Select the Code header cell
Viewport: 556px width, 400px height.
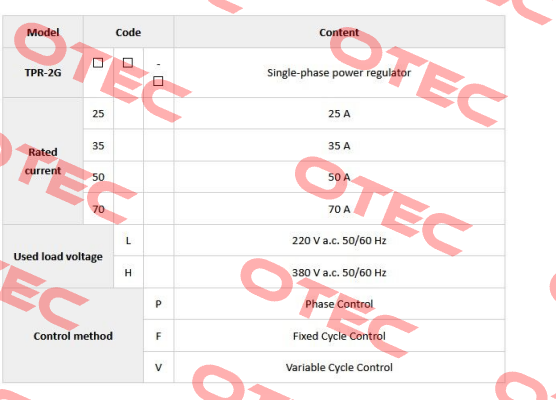[x=128, y=32]
